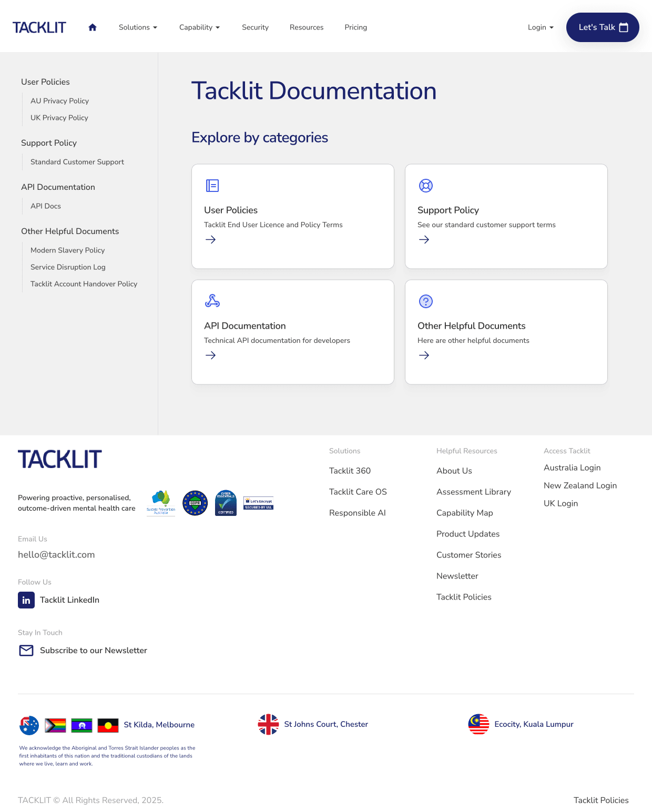652x812 pixels.
Task: Click the large TACKLIT footer logo
Action: click(x=60, y=460)
